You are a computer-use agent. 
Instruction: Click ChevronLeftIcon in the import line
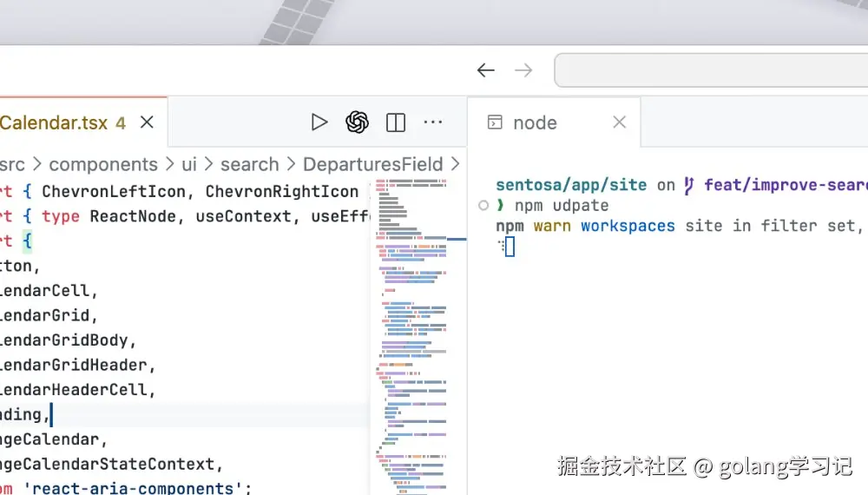tap(114, 192)
